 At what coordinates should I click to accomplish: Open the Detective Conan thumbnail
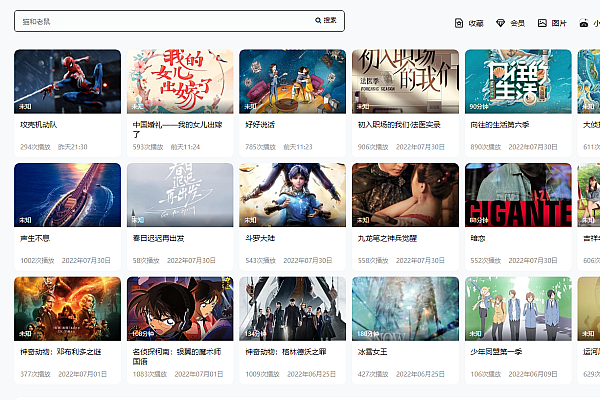(180, 309)
